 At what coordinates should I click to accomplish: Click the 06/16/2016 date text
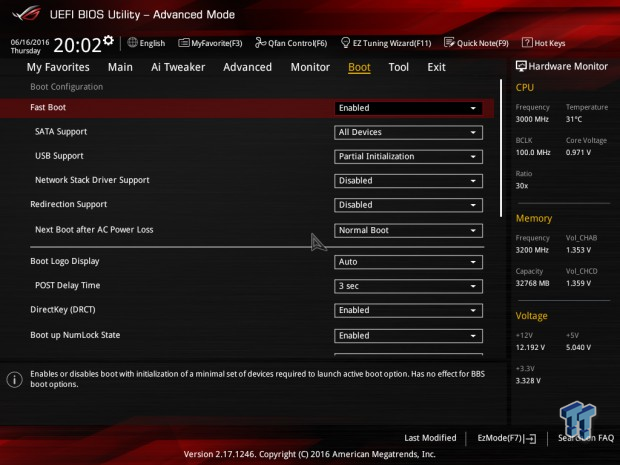click(x=30, y=42)
